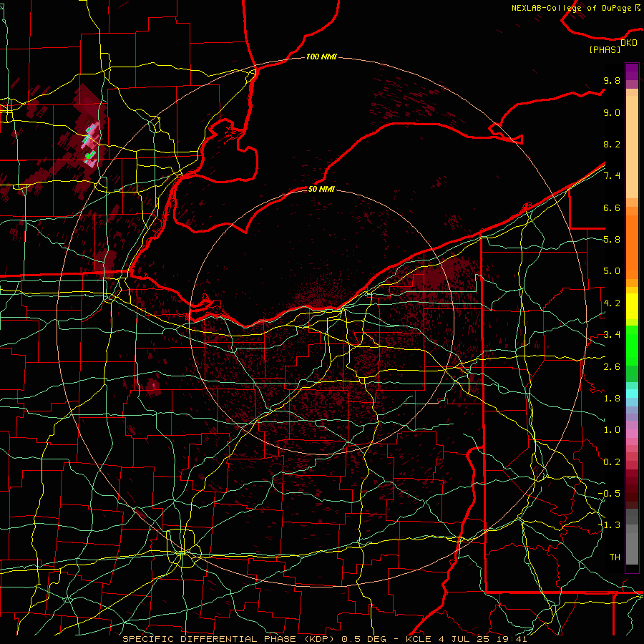Viewport: 644px width, 644px height.
Task: Click the 1.8 scale value
Action: (612, 399)
